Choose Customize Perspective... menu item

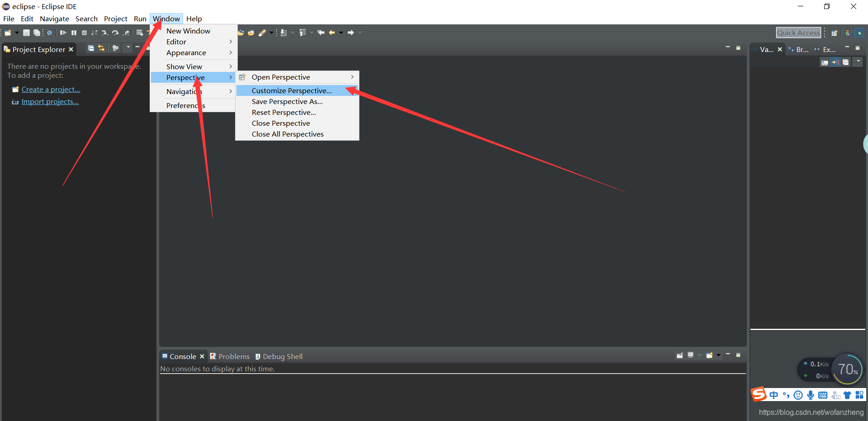tap(297, 90)
